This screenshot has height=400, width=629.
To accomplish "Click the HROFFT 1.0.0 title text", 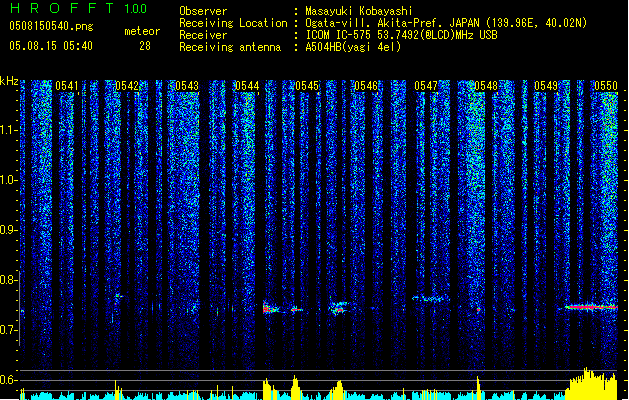I will pyautogui.click(x=78, y=8).
